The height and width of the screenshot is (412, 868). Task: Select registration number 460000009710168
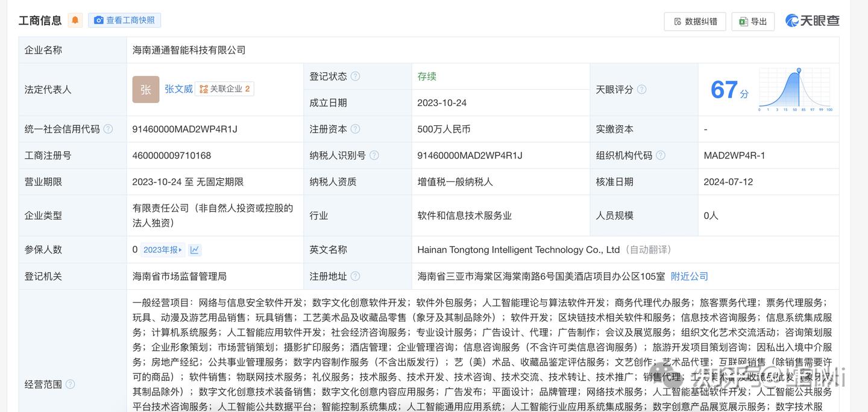[172, 155]
